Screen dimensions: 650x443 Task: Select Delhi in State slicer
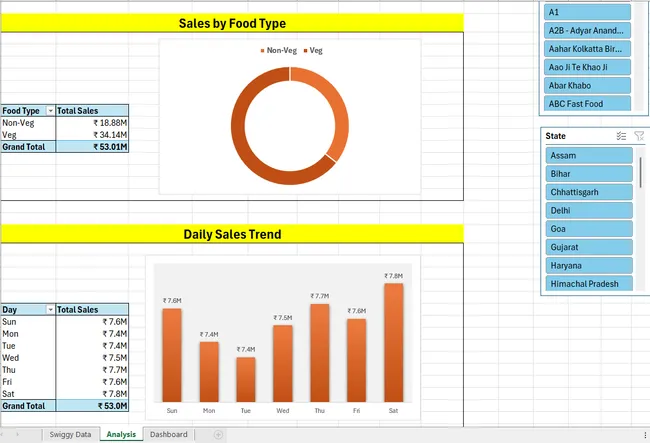point(589,210)
